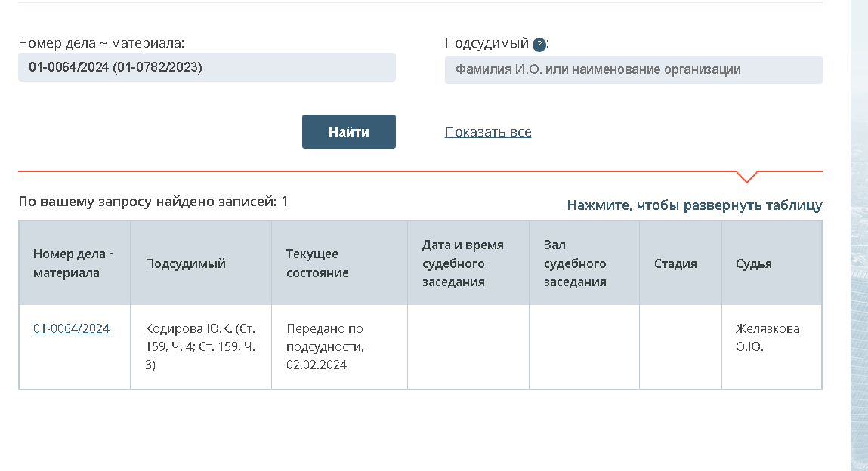
Task: Click the Подсудимый name input field
Action: click(633, 69)
